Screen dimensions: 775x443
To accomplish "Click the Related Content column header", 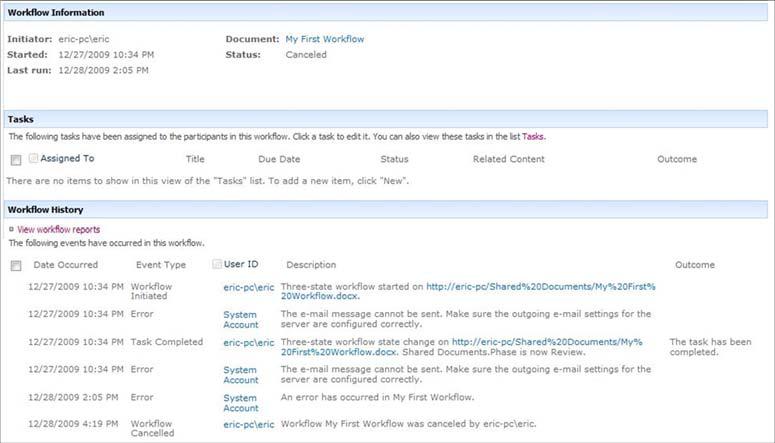I will point(508,159).
